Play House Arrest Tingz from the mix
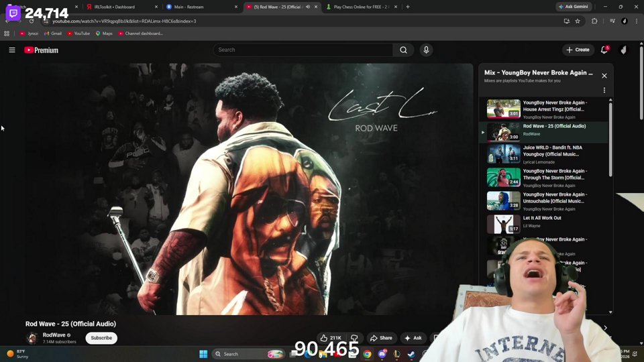 [x=544, y=109]
